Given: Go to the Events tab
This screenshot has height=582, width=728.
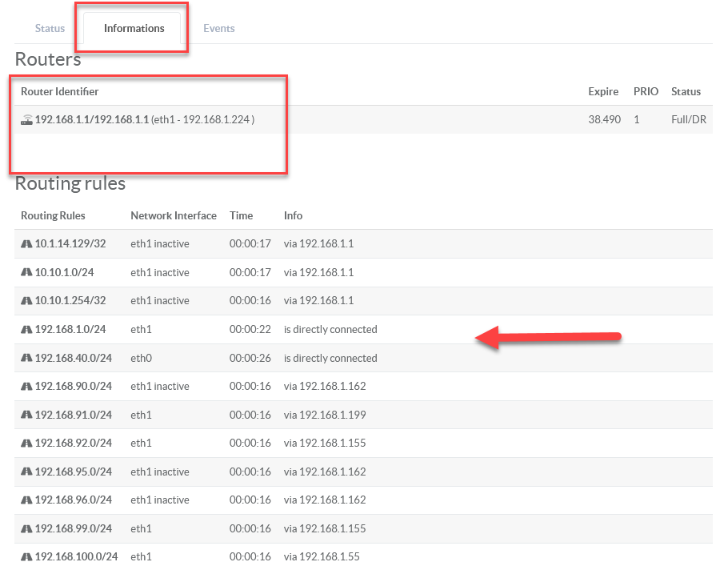Looking at the screenshot, I should [x=218, y=28].
